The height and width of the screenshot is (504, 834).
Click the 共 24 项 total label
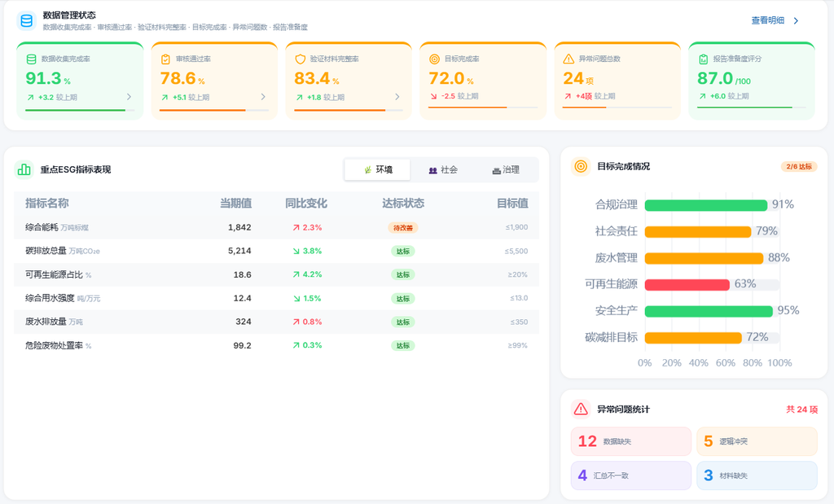pos(801,409)
